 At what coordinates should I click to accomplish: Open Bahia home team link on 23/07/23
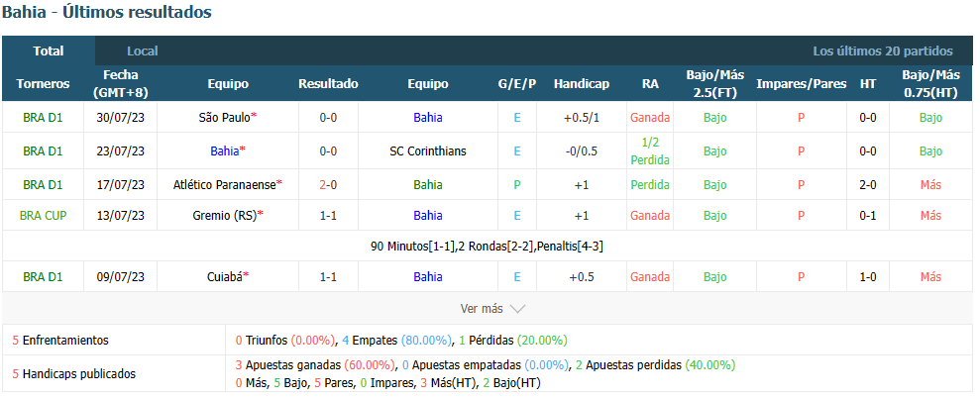(x=224, y=151)
